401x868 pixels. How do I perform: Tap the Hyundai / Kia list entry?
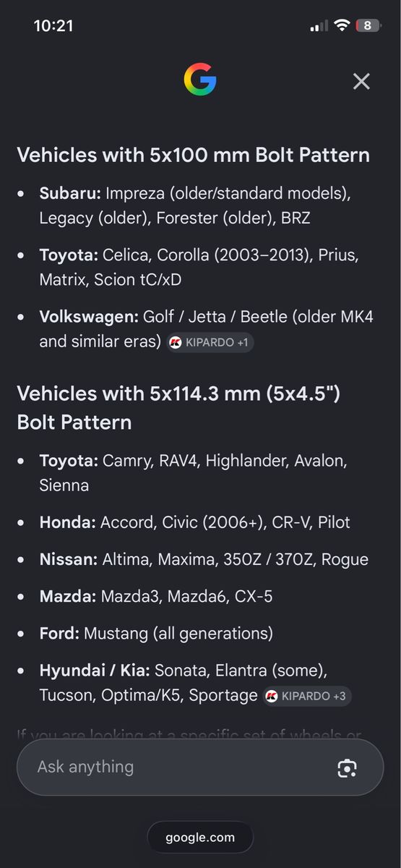pyautogui.click(x=195, y=684)
